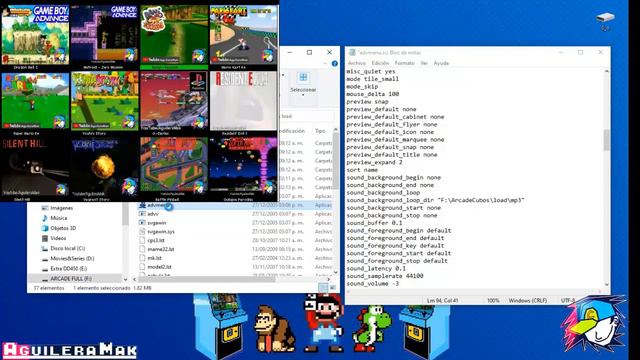The image size is (640, 360).
Task: Click the 'Ln 94, Col 41' status entry
Action: [442, 300]
